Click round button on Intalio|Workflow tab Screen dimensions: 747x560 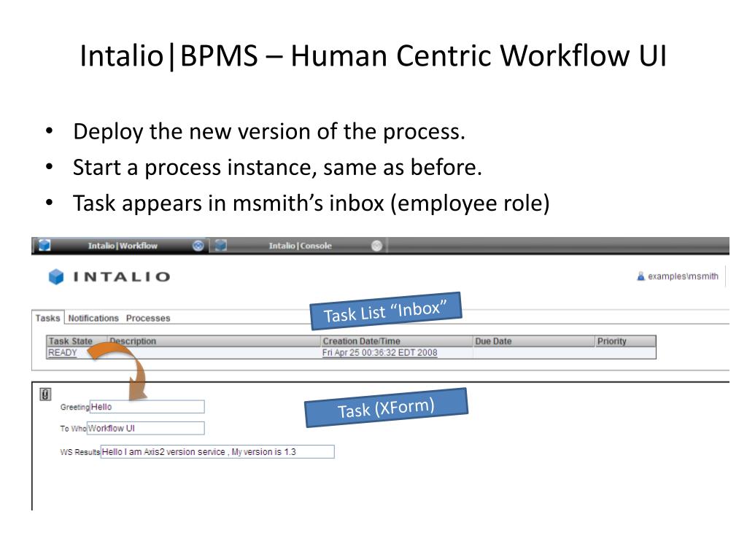click(x=198, y=246)
